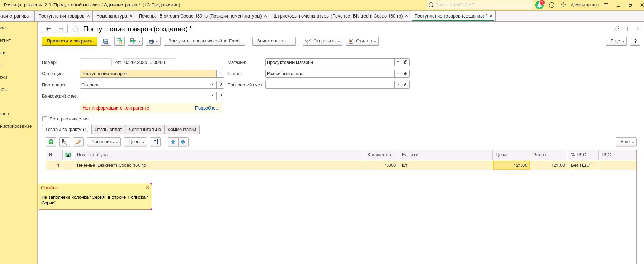Click the save document diskette icon
This screenshot has height=264, width=644.
[106, 41]
